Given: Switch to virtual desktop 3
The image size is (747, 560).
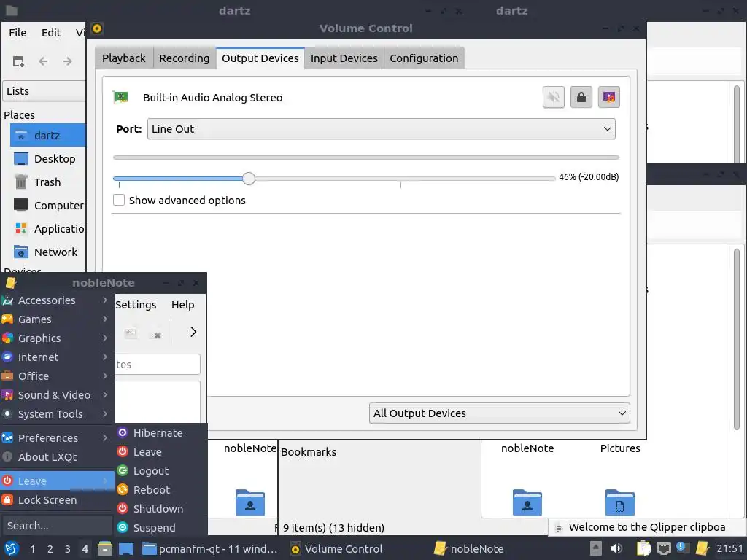Looking at the screenshot, I should coord(67,549).
